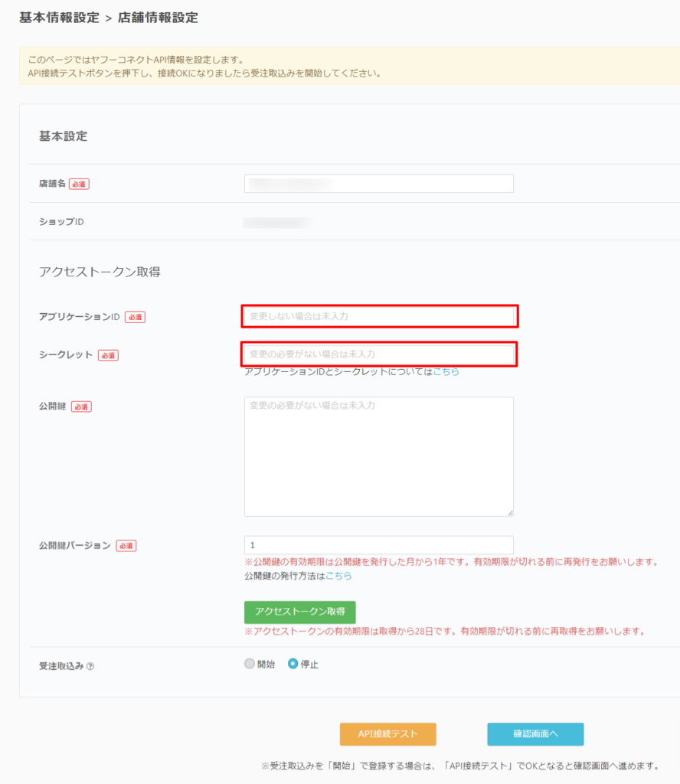The image size is (680, 784).
Task: Click the 必須 badge next to 店舗名
Action: tap(79, 185)
